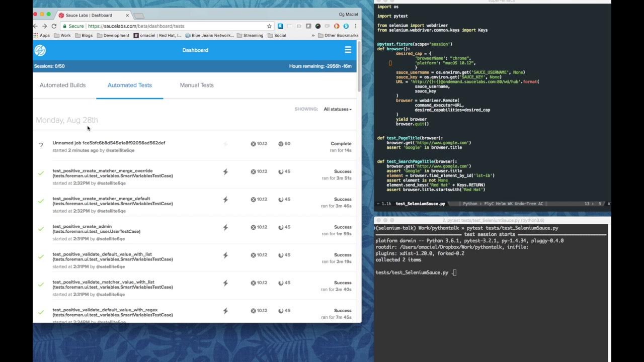Click the dark round extension icon
This screenshot has width=644, height=362.
coord(318,26)
